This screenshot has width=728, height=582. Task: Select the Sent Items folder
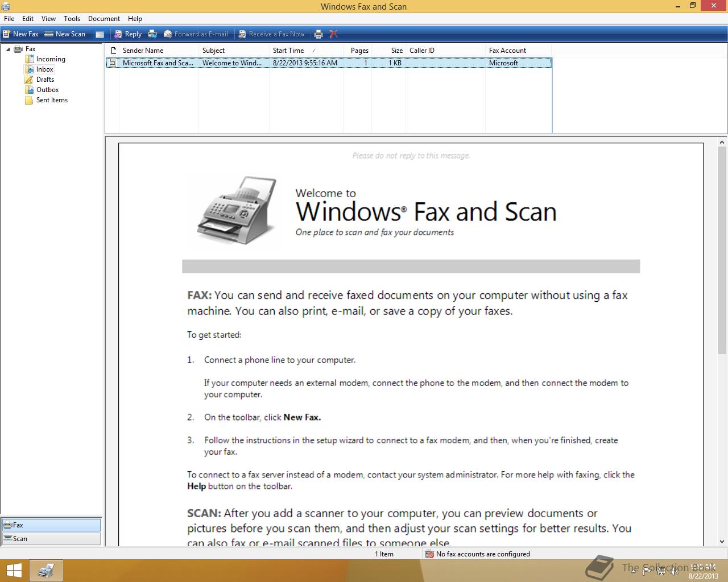pos(52,100)
